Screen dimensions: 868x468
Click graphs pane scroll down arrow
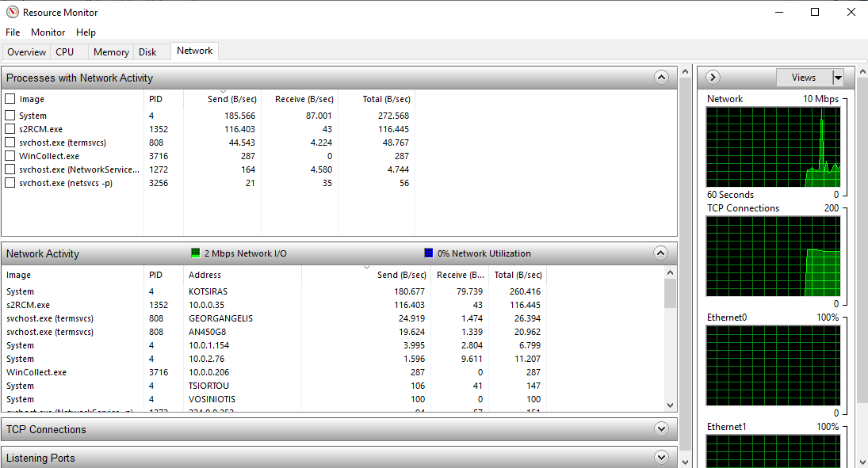tap(862, 462)
